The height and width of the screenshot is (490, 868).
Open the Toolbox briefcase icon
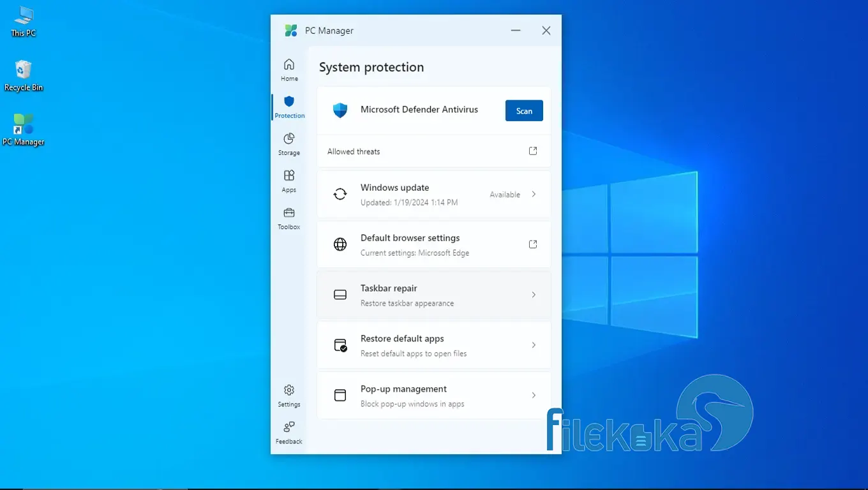point(289,212)
